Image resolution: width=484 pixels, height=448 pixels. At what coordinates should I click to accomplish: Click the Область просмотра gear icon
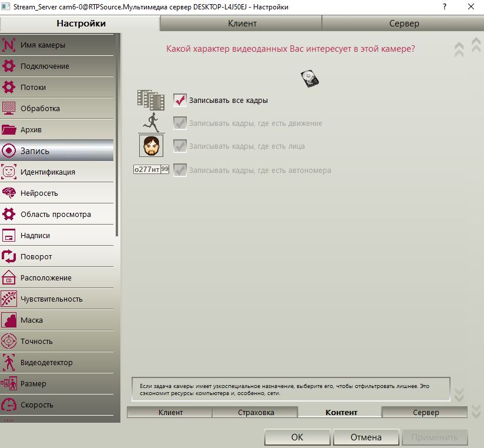(9, 214)
